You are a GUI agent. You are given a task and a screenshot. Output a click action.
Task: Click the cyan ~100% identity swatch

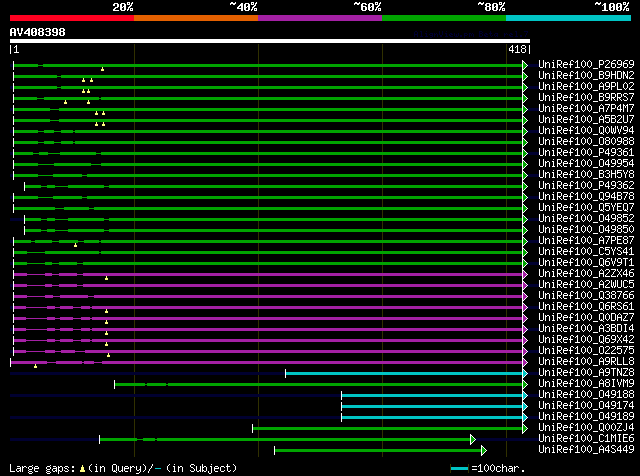[x=569, y=18]
